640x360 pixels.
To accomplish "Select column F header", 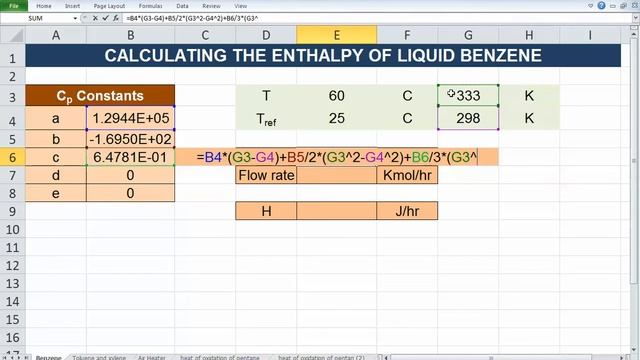I will [x=407, y=35].
